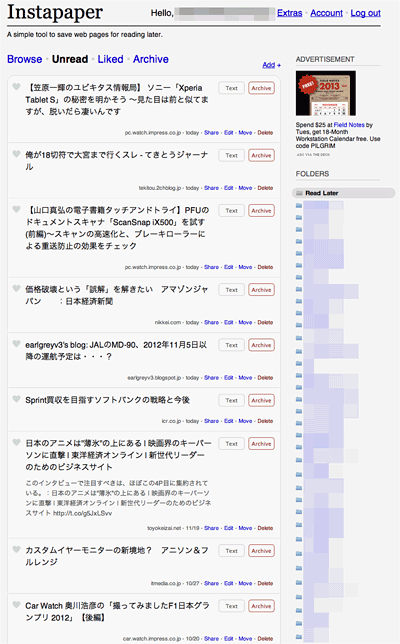Archive the Car Watch F1 article
The height and width of the screenshot is (644, 400).
click(x=261, y=606)
